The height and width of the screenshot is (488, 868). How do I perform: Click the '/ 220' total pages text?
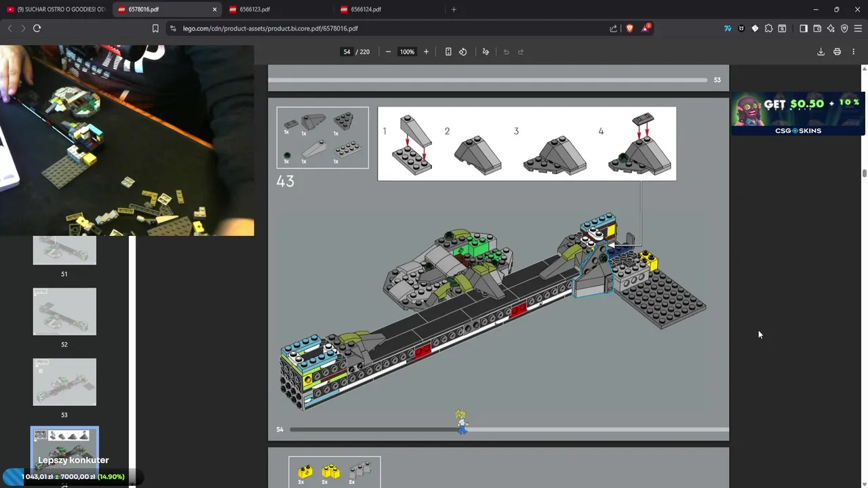point(363,52)
